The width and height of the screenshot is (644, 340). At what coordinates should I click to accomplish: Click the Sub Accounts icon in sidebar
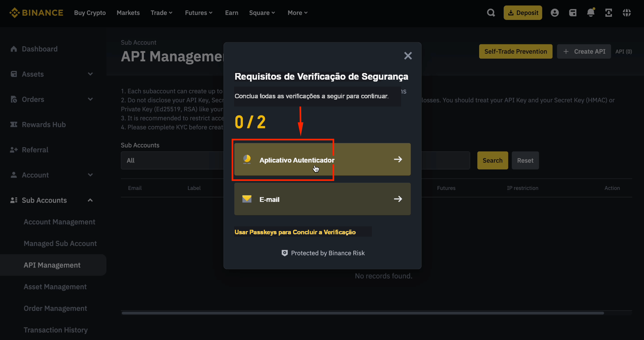[14, 200]
